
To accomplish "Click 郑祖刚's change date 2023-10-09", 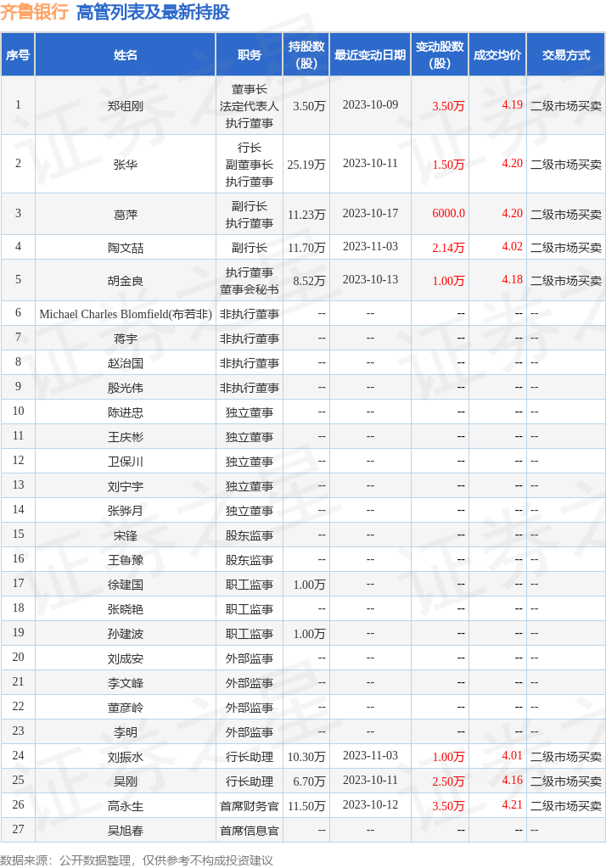I will point(370,104).
